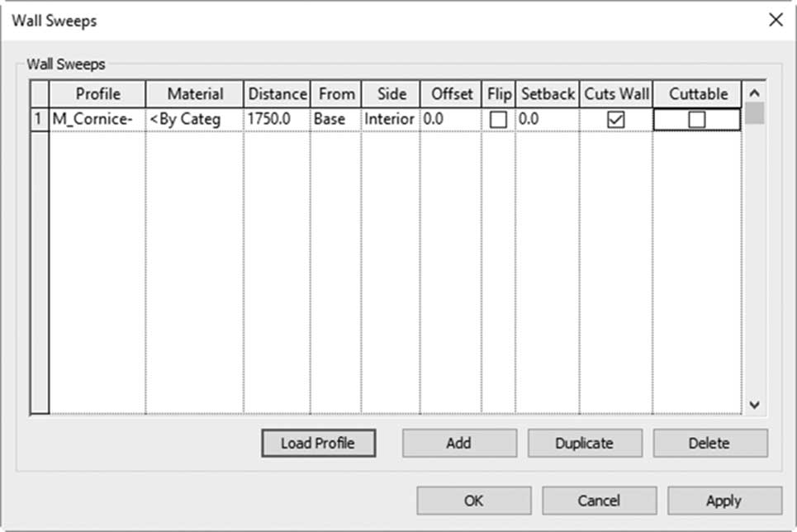
Task: Select the Offset cell of row 1
Action: click(451, 120)
